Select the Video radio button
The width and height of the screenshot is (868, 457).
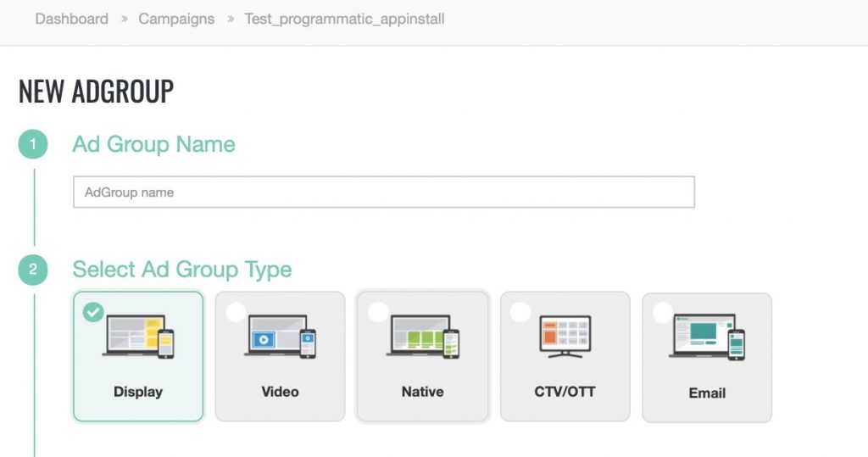pos(236,312)
